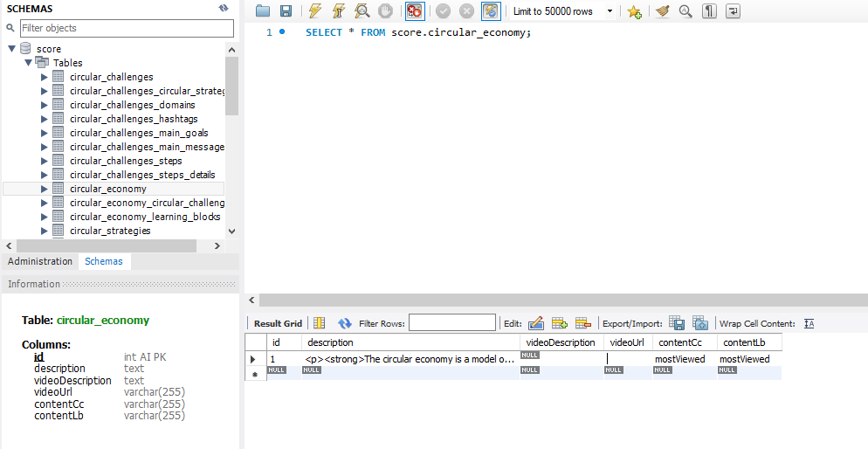The height and width of the screenshot is (449, 868).
Task: Export recordset to an external file
Action: point(677,323)
